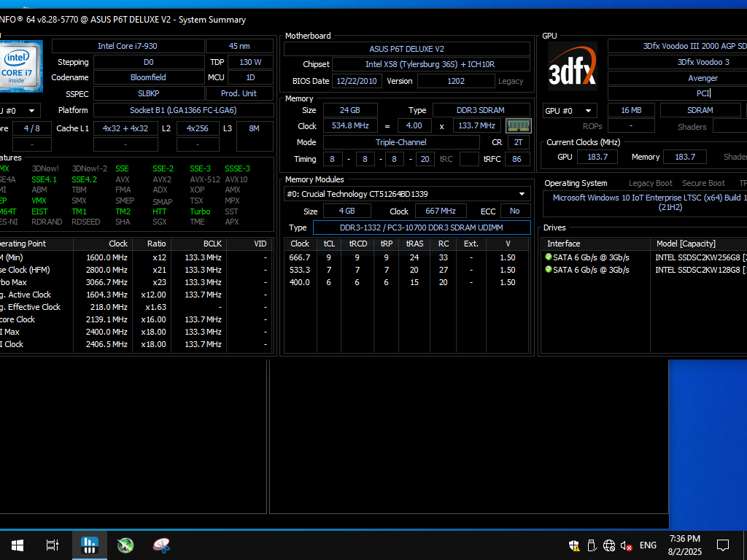Click the Intel Core i7 logo
This screenshot has width=747, height=560.
tap(21, 66)
